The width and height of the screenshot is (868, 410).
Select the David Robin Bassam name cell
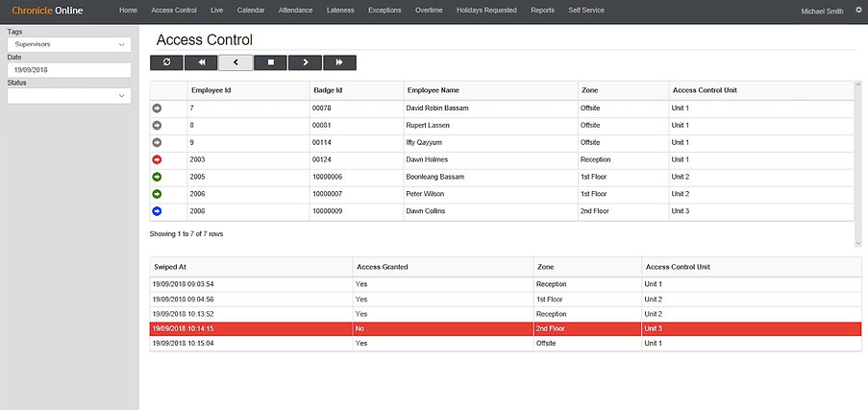[x=491, y=109]
